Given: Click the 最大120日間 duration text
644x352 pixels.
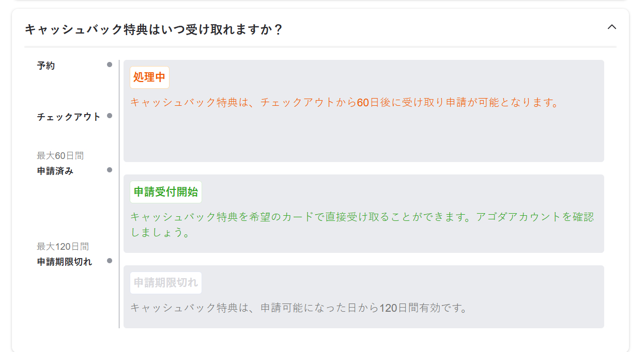Looking at the screenshot, I should click(63, 246).
